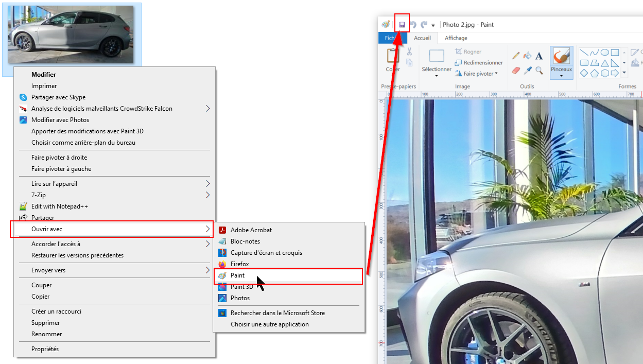Open the Sélectionner dropdown arrow

[437, 76]
